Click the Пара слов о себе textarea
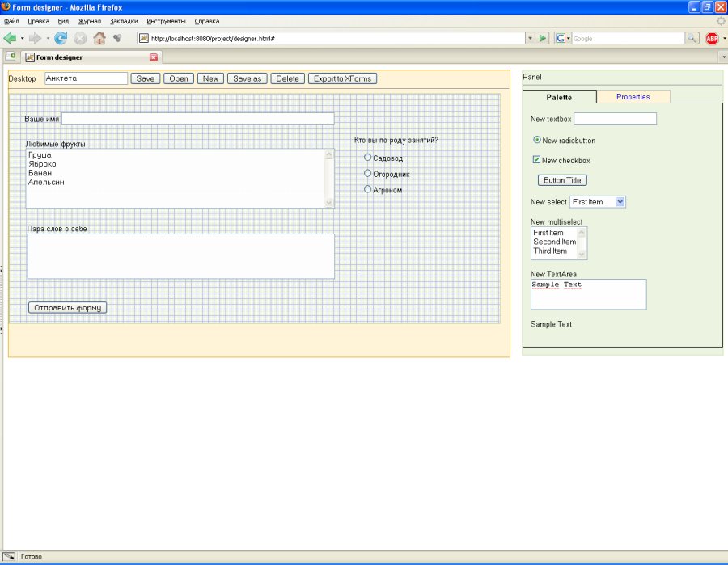 coord(180,256)
